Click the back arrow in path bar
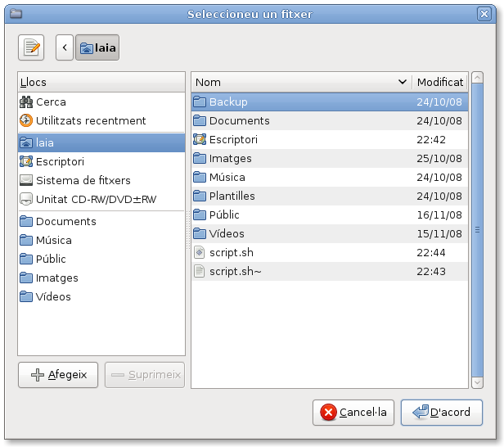The height and width of the screenshot is (447, 504). (x=65, y=47)
